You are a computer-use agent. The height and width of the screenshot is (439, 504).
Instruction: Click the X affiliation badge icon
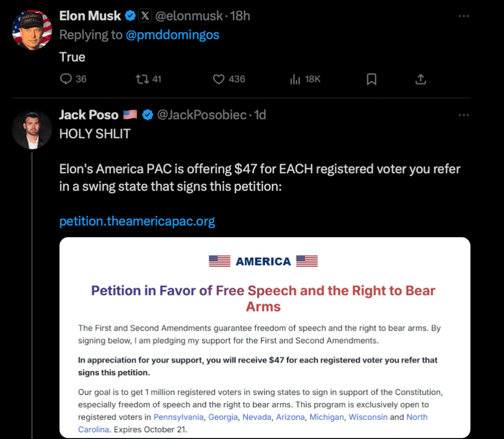point(144,16)
